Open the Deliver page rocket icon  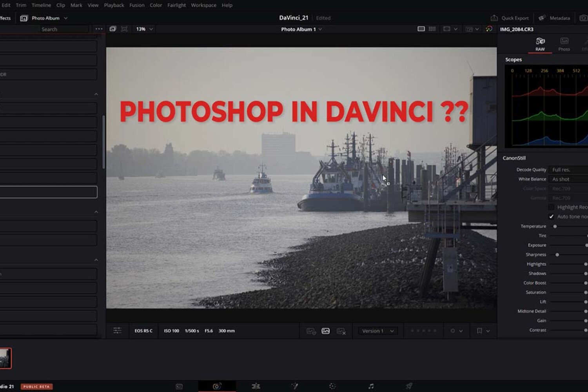(409, 386)
